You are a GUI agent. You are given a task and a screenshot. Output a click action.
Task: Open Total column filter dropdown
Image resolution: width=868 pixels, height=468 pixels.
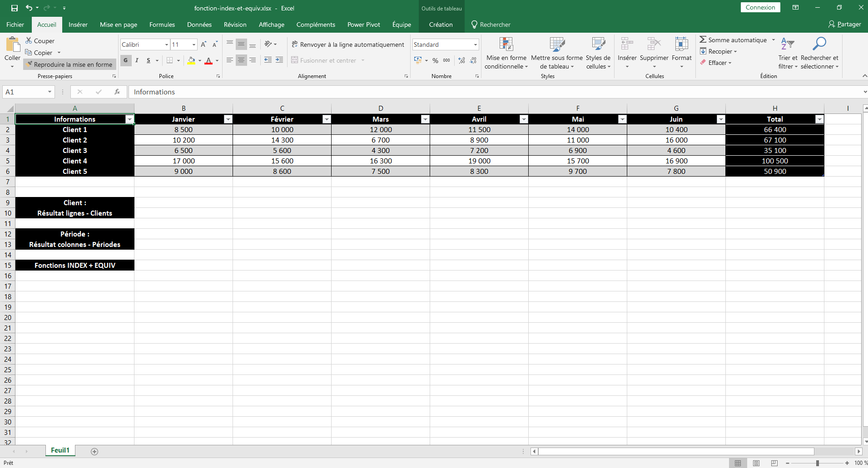(x=819, y=119)
